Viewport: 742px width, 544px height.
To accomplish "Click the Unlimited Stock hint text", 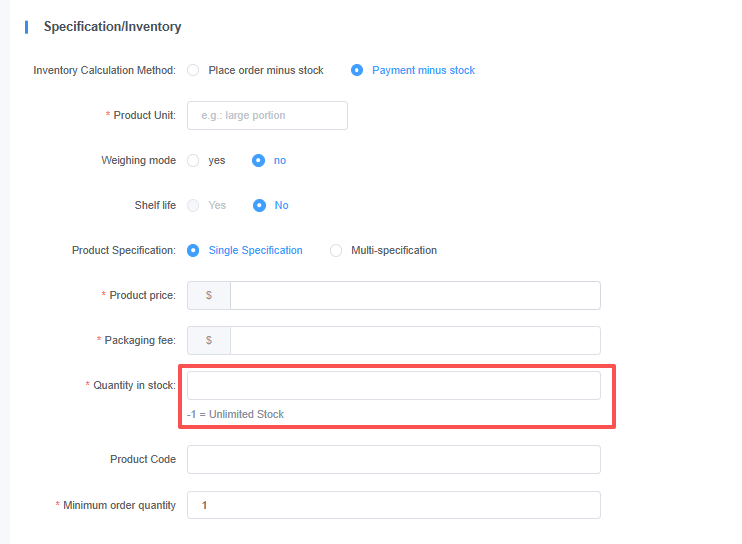I will [235, 414].
